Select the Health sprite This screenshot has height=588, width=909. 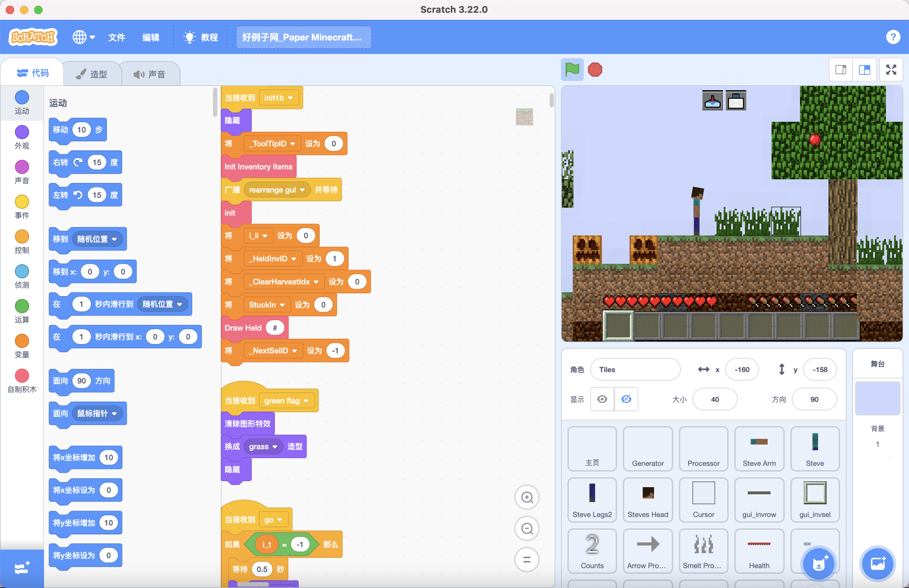click(760, 551)
